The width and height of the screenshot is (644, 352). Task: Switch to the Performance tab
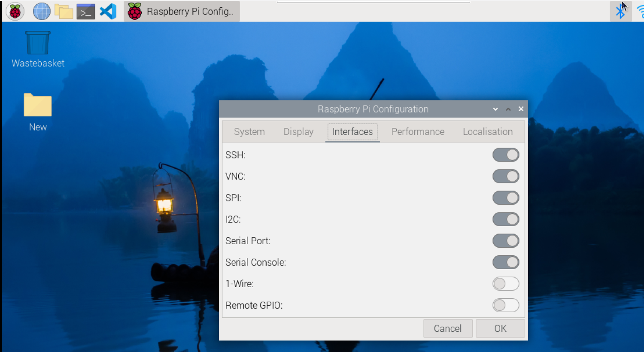click(417, 132)
